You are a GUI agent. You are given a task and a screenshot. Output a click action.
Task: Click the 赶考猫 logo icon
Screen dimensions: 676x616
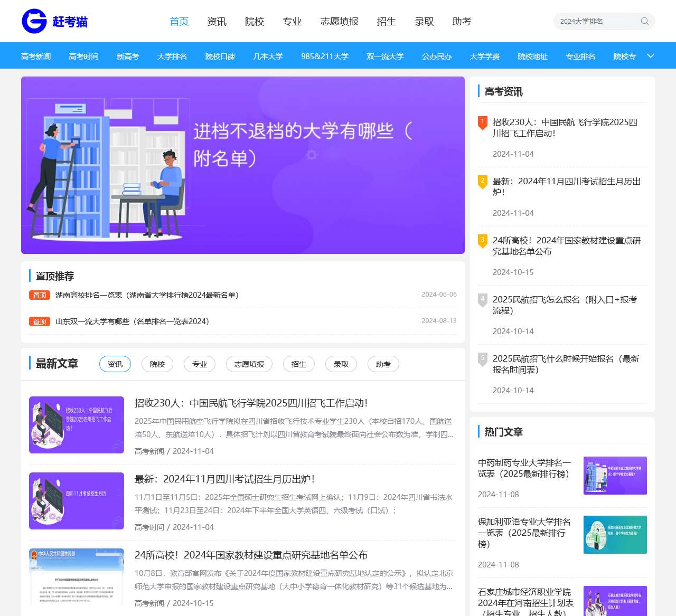34,21
